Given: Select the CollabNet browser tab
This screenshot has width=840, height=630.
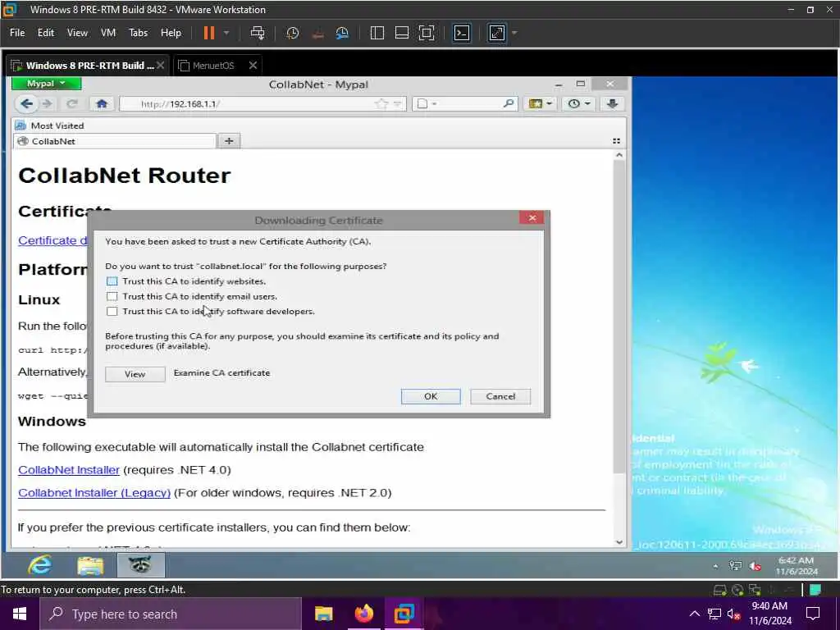Looking at the screenshot, I should point(114,141).
